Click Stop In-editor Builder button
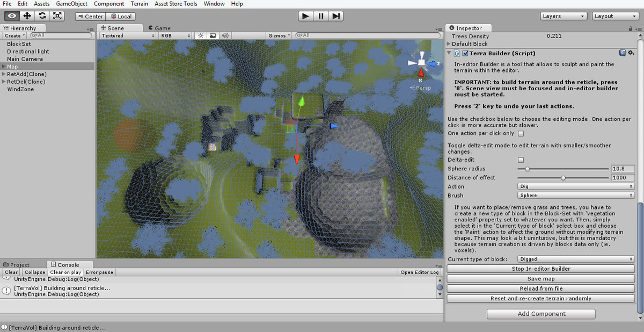This screenshot has width=644, height=332. [x=541, y=269]
